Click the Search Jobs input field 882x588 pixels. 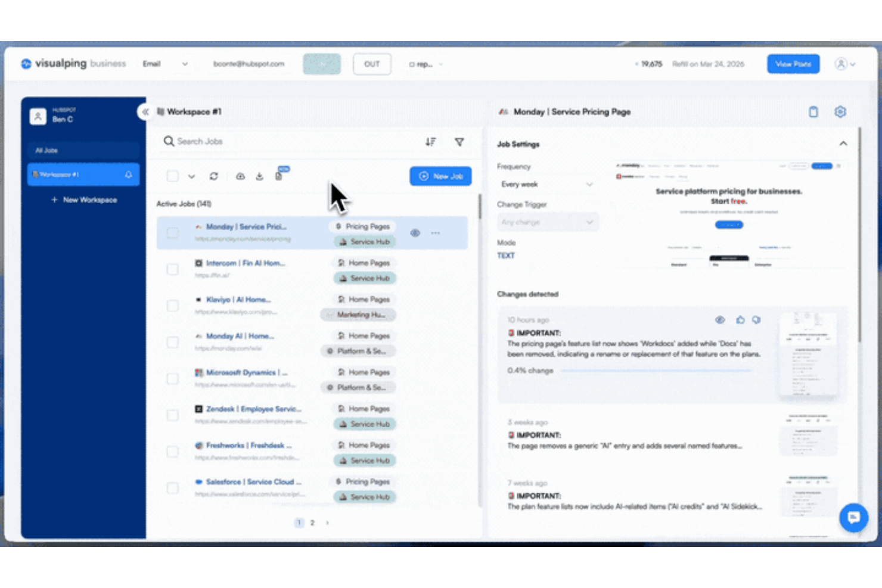(286, 142)
